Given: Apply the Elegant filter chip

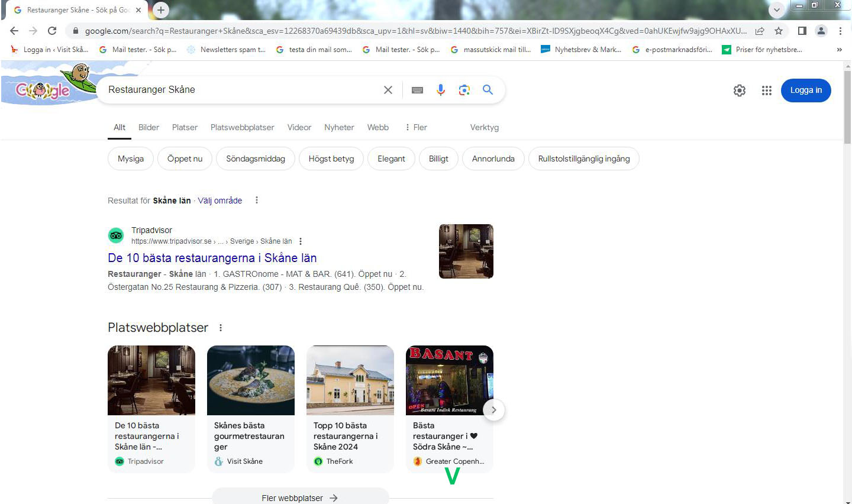Looking at the screenshot, I should [x=391, y=159].
